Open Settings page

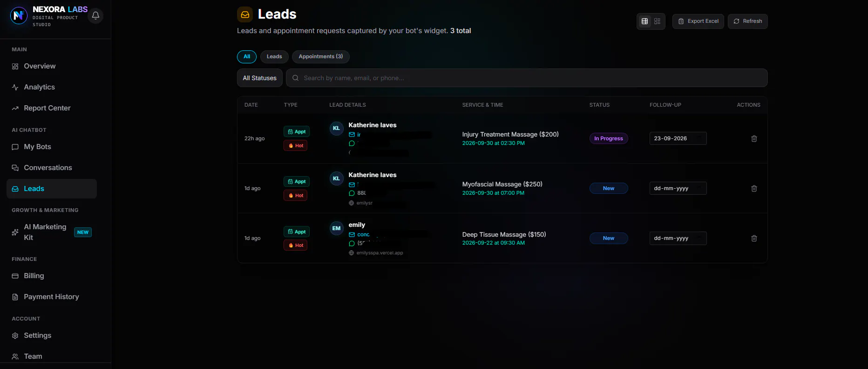[x=52, y=335]
